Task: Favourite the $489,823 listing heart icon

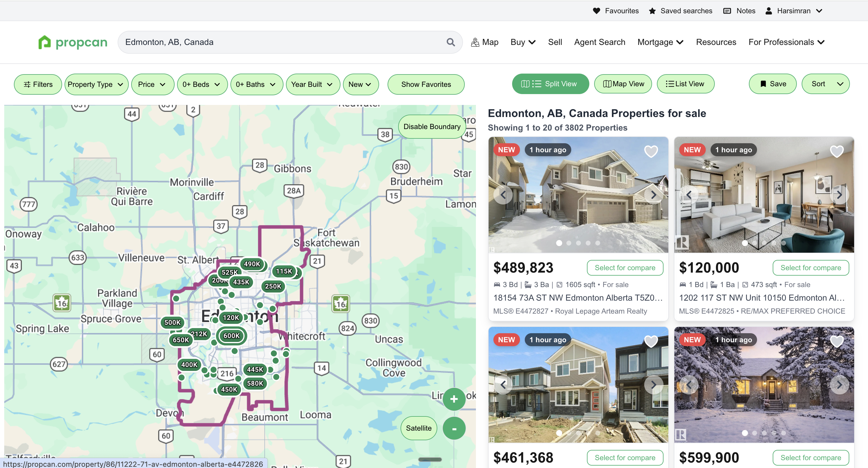Action: click(x=651, y=152)
